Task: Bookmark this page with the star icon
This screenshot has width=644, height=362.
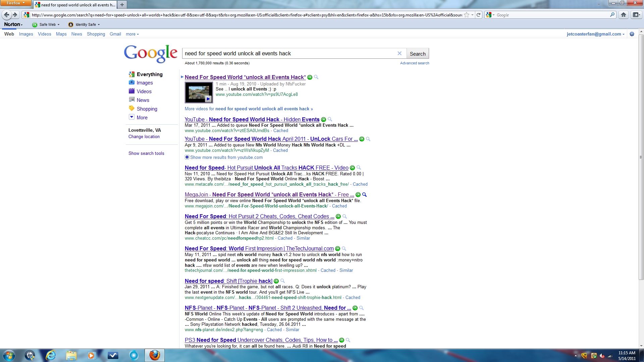Action: (467, 15)
